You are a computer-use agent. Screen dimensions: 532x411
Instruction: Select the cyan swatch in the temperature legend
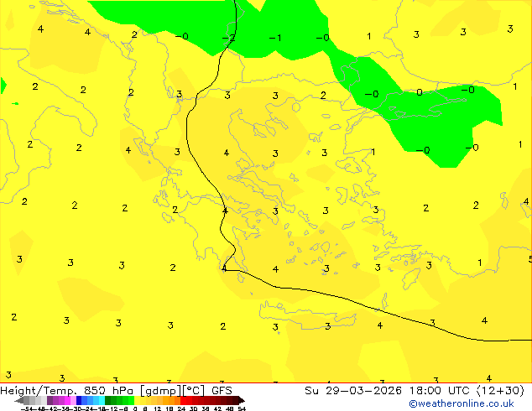point(102,400)
